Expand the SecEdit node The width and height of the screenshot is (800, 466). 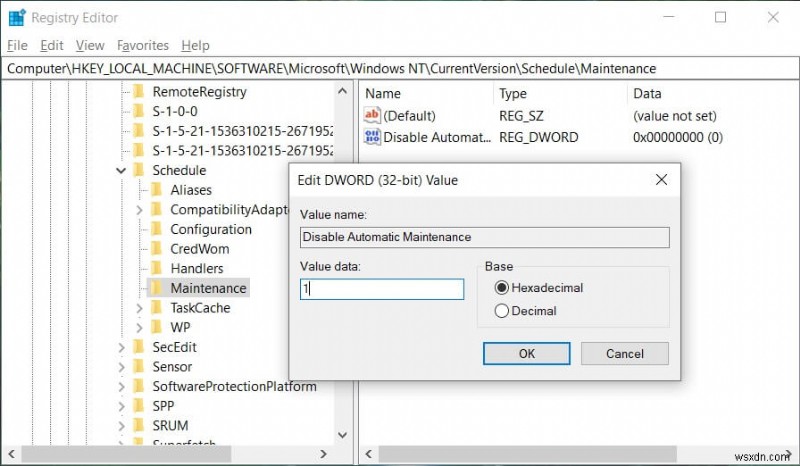(x=121, y=347)
